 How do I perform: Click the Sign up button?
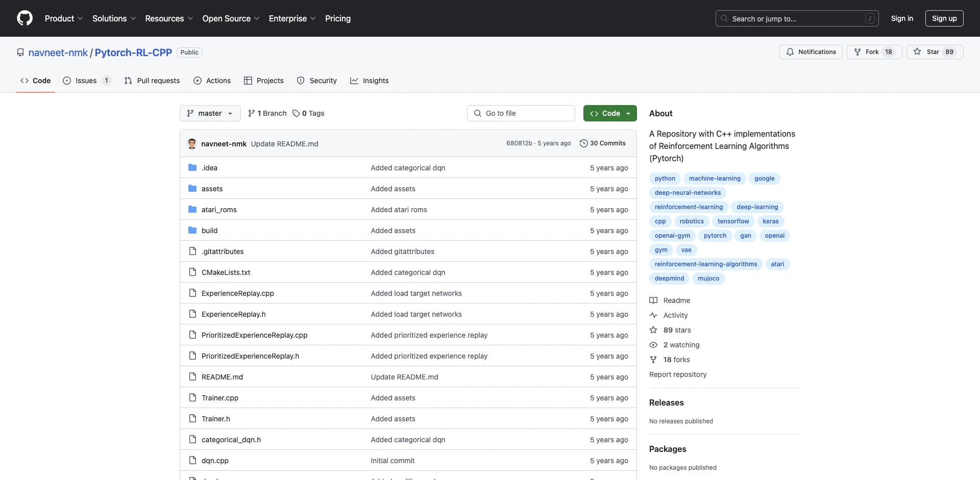[944, 18]
